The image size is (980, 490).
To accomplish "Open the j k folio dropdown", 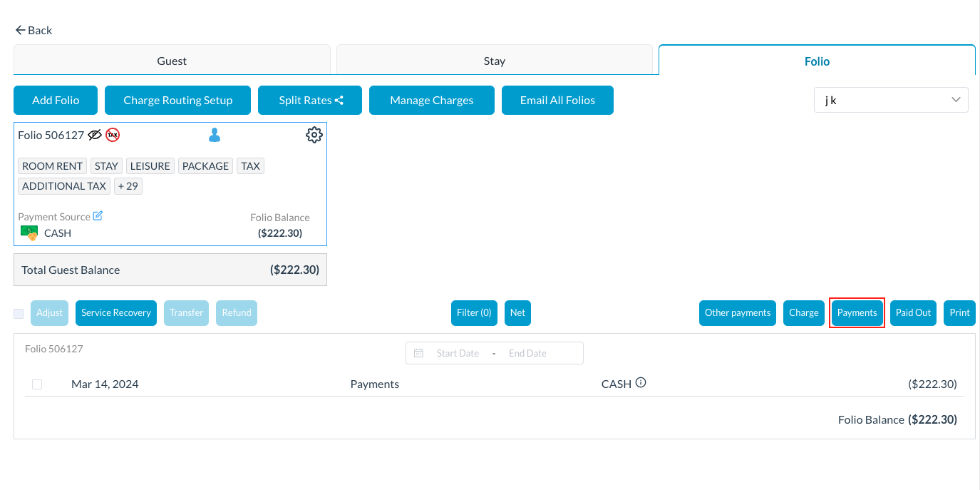I will [x=891, y=99].
